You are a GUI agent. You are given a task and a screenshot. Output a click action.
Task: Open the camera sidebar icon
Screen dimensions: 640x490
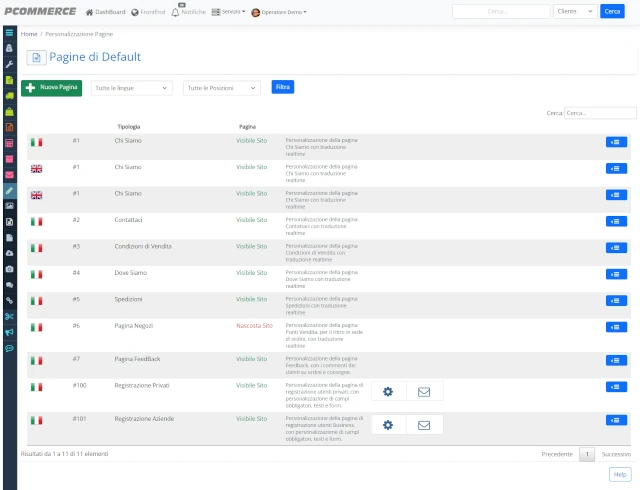pos(9,269)
